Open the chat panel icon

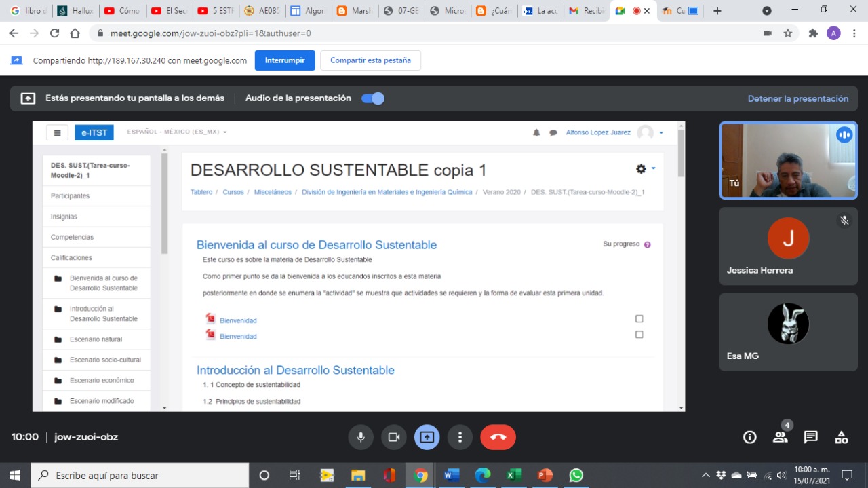tap(810, 437)
